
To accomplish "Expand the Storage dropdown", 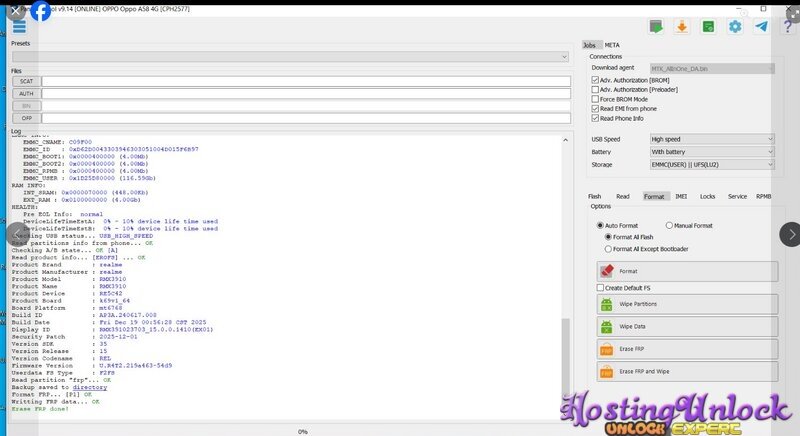I will (711, 164).
